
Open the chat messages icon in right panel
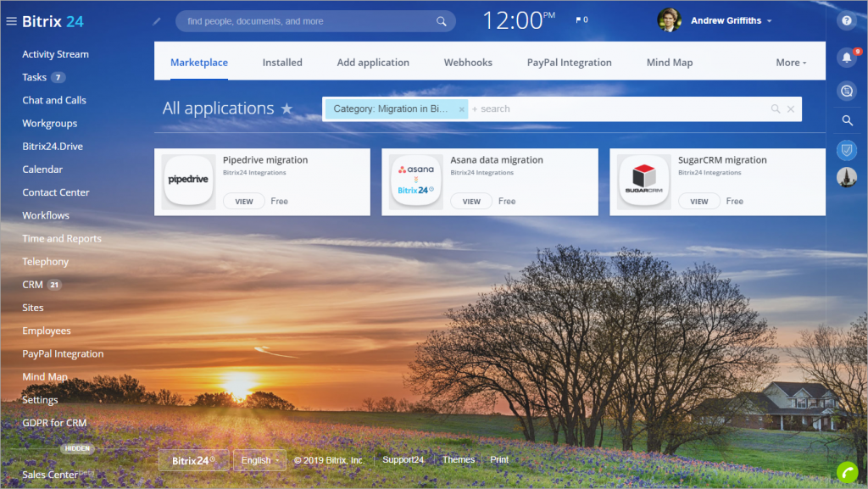click(x=847, y=91)
